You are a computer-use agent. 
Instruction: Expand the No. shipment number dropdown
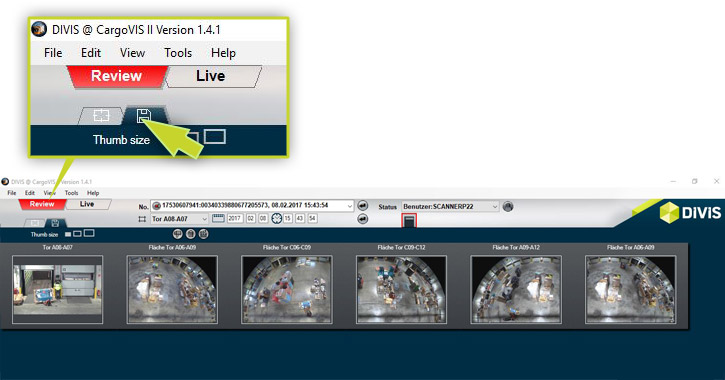[350, 206]
